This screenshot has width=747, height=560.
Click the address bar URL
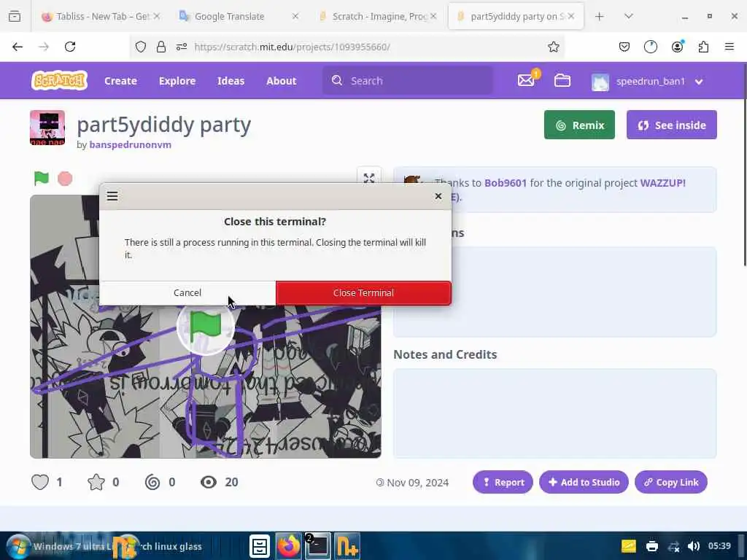292,47
